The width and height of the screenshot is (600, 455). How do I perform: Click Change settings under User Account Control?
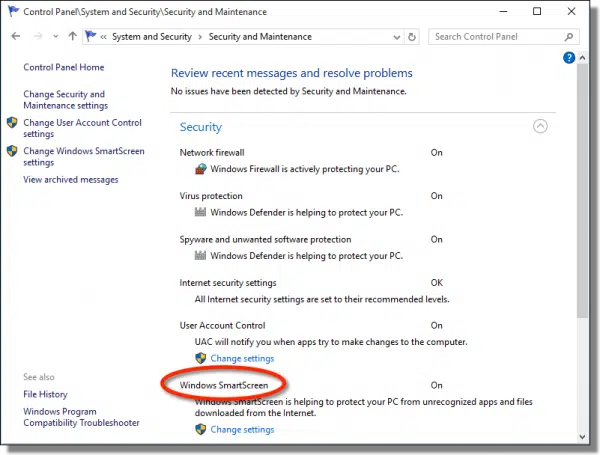coord(242,359)
